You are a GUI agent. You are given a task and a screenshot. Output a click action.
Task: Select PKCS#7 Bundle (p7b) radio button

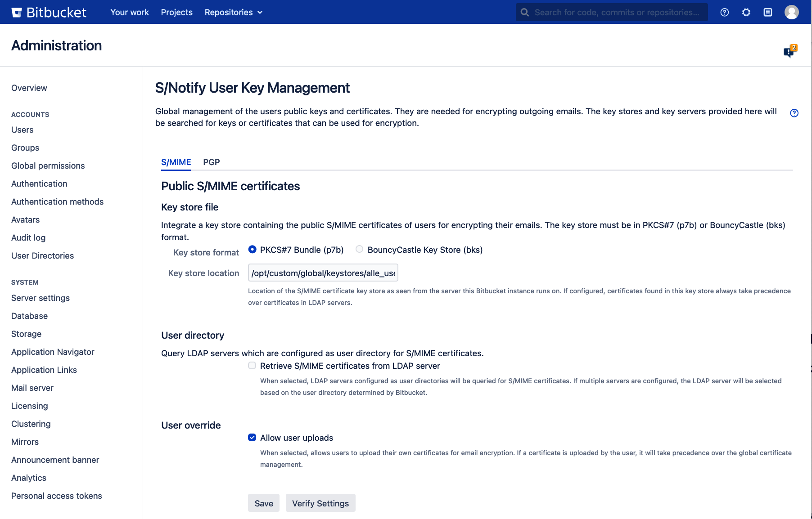(253, 250)
